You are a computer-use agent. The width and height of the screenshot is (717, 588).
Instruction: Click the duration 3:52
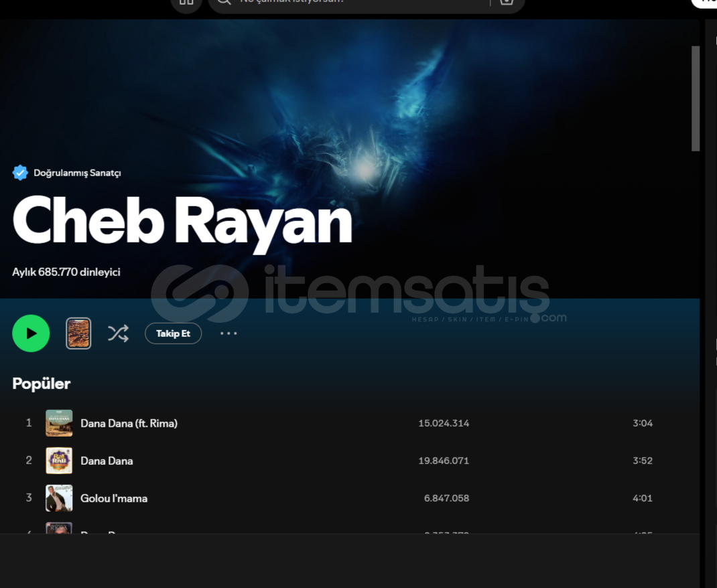[x=643, y=461]
